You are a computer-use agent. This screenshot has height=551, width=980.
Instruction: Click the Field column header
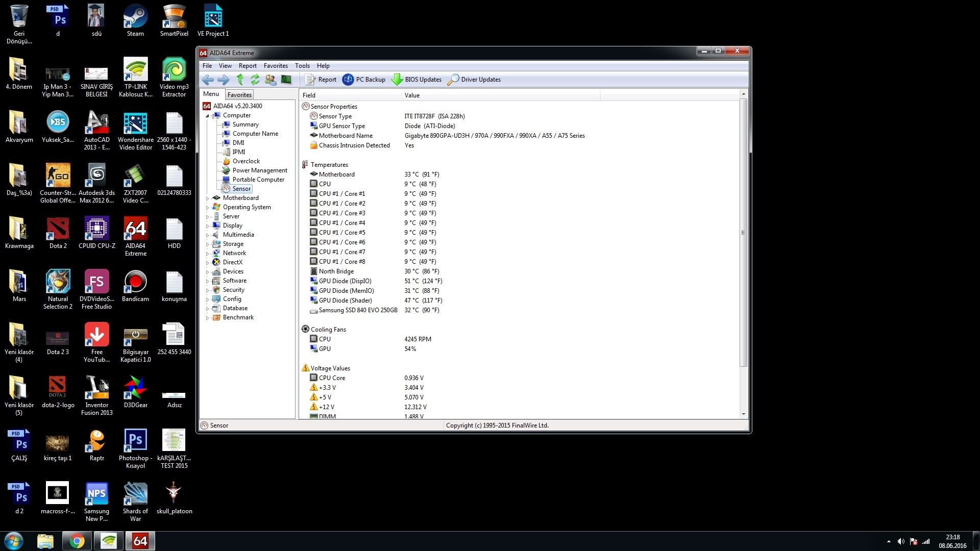coord(350,95)
